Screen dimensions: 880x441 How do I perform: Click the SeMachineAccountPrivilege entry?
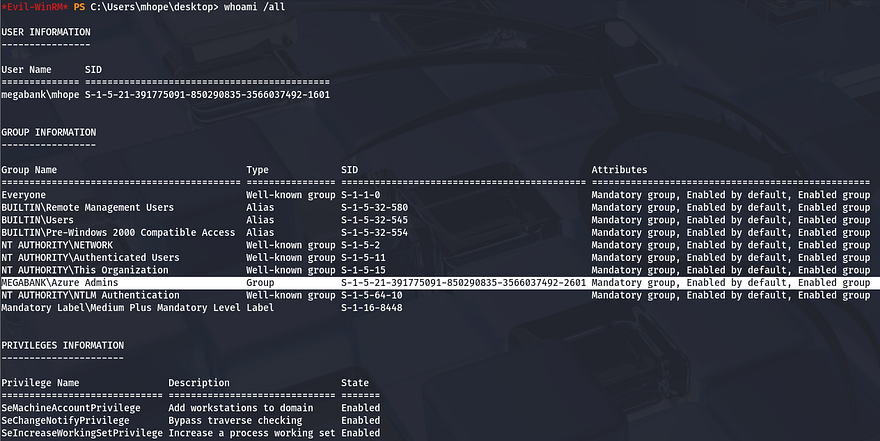point(71,408)
